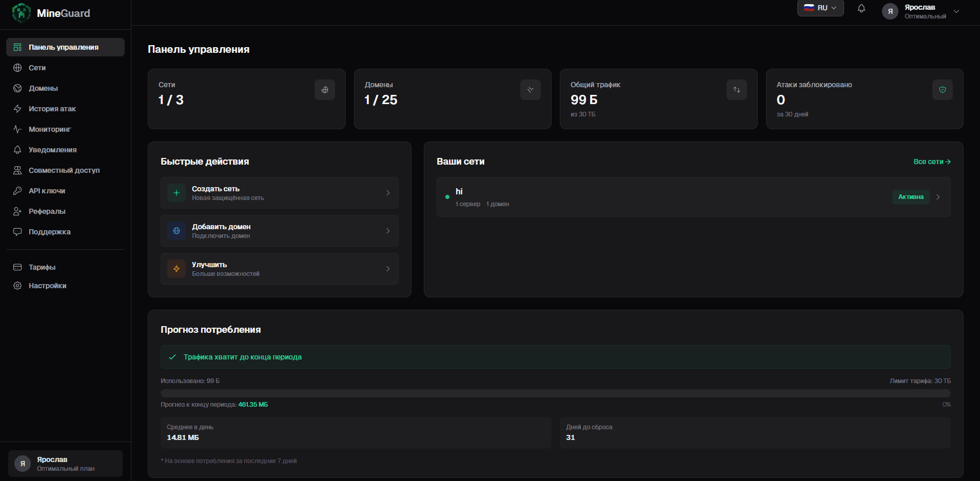Click the Ярослав profile card in sidebar footer
Image resolution: width=980 pixels, height=481 pixels.
pos(65,464)
